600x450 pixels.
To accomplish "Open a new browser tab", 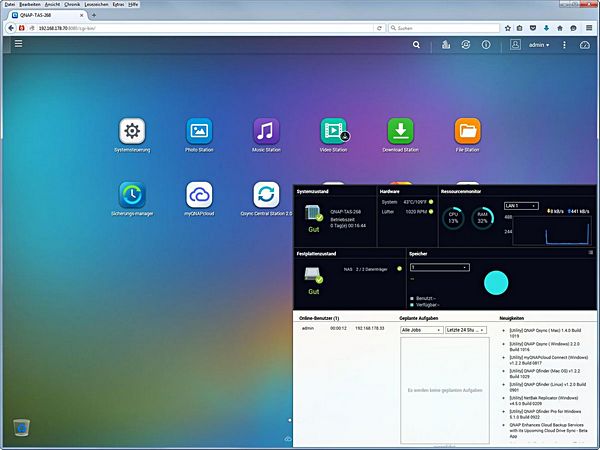I will 94,15.
